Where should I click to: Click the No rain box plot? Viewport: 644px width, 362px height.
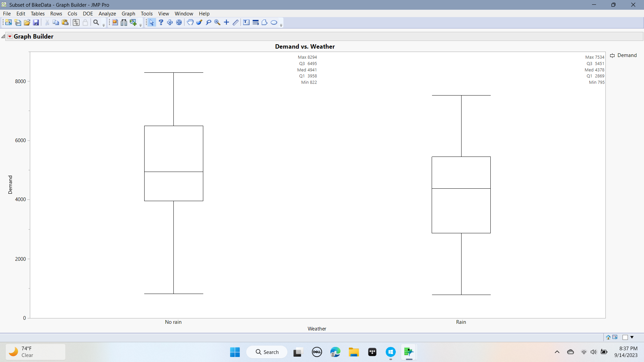173,164
